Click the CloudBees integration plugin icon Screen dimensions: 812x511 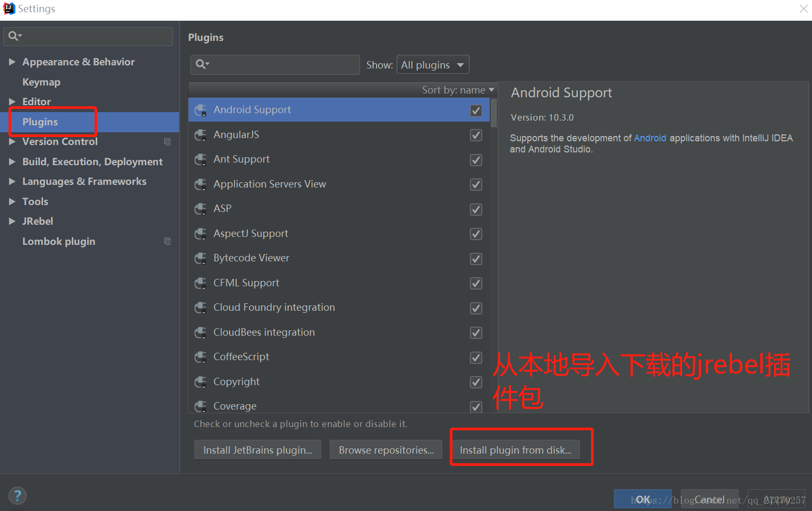tap(200, 333)
